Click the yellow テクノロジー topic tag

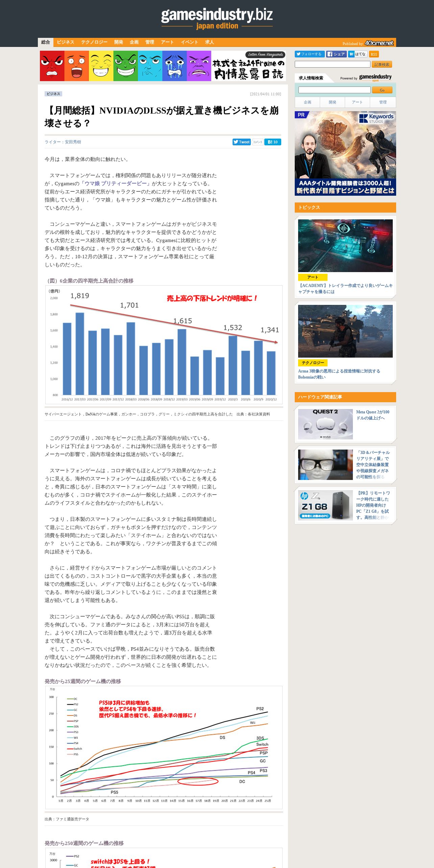tap(313, 363)
